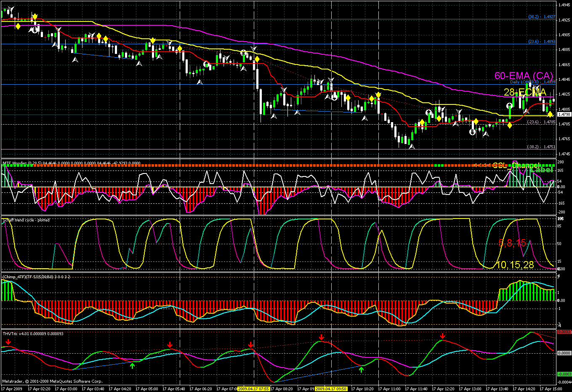Image resolution: width=572 pixels, height=392 pixels.
Task: Click red THVTrix arrow just before 09:50 line
Action: (322, 337)
